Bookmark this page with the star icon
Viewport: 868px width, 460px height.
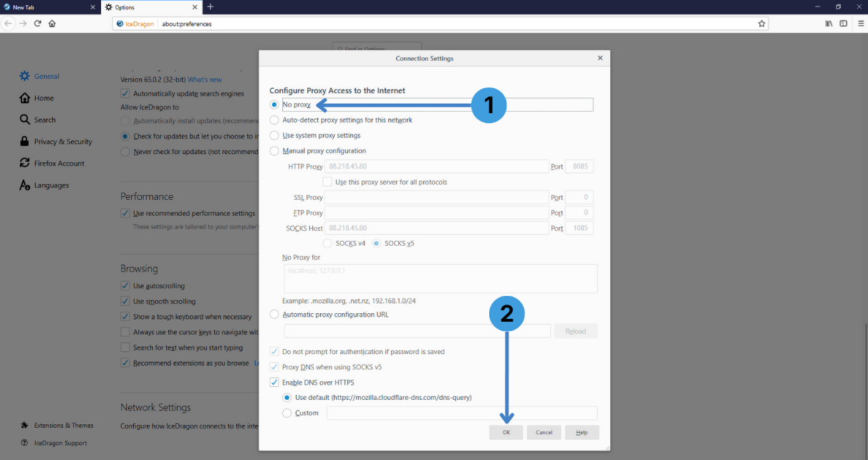point(762,24)
